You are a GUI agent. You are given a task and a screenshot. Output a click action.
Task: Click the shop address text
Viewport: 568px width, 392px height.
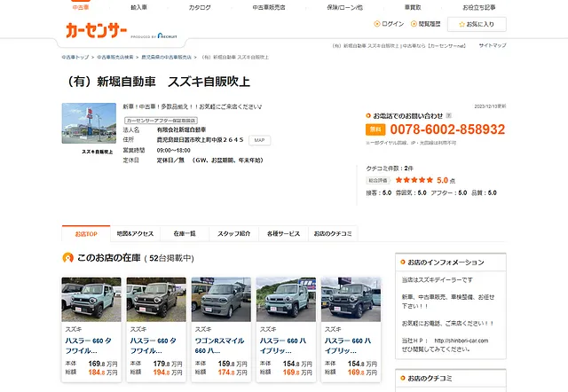pyautogui.click(x=200, y=140)
